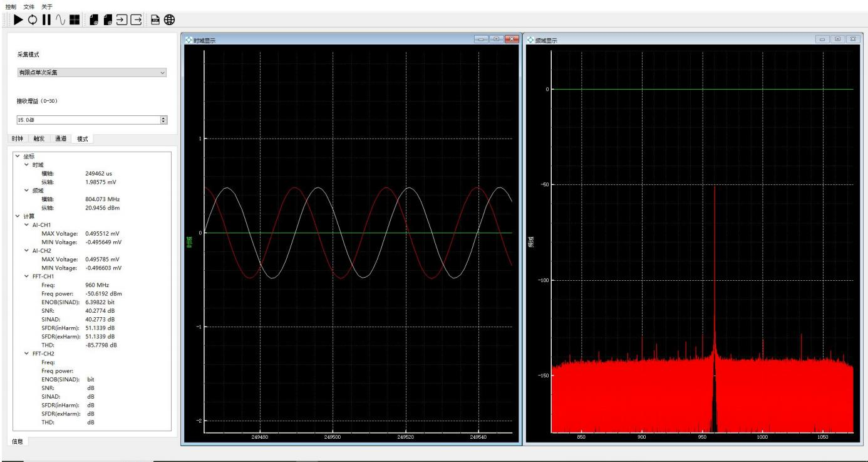The height and width of the screenshot is (462, 868).
Task: Click the 15.0dB gain input field
Action: pos(88,119)
